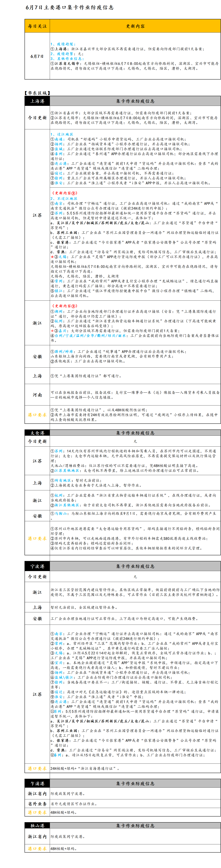Select blue text 江苏其他地区
221x868 pixels.
67,470
